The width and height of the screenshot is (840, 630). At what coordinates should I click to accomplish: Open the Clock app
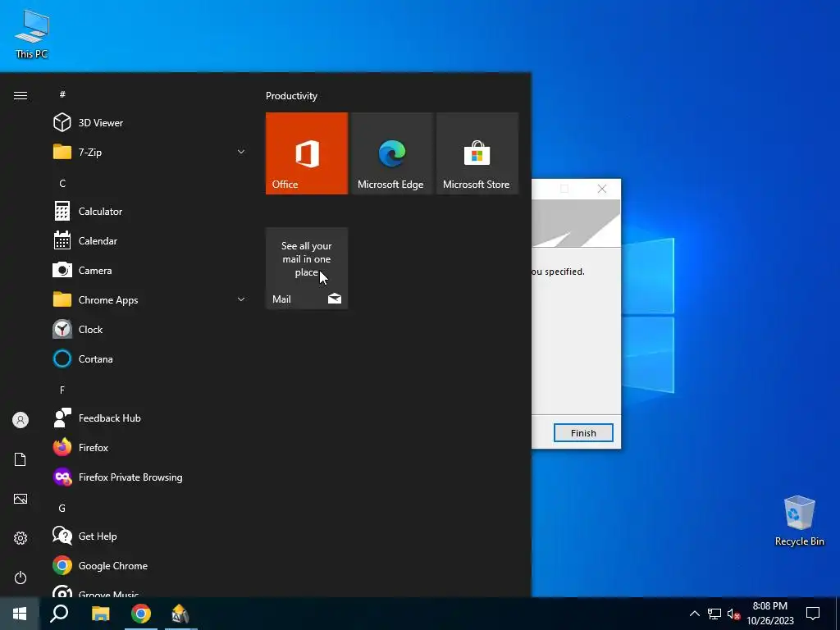tap(150, 330)
